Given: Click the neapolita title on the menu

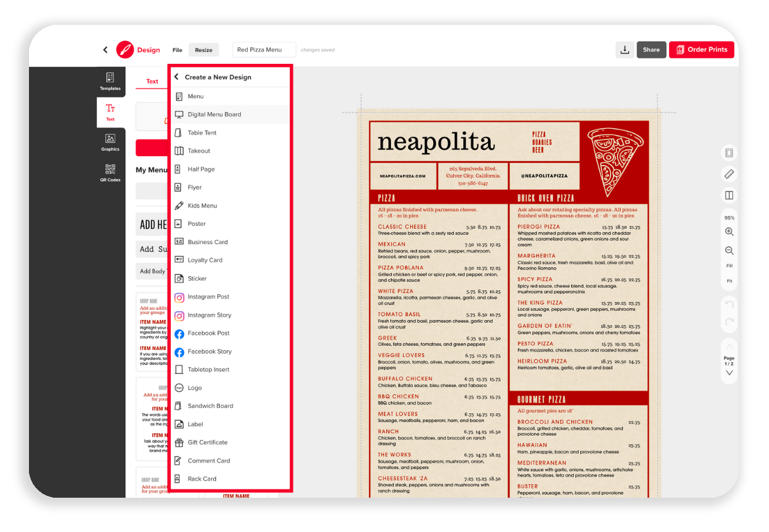Looking at the screenshot, I should click(x=436, y=142).
